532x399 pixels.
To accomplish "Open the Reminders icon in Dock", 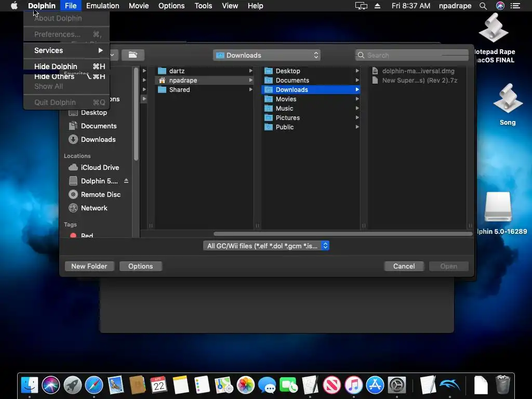I will [202, 385].
